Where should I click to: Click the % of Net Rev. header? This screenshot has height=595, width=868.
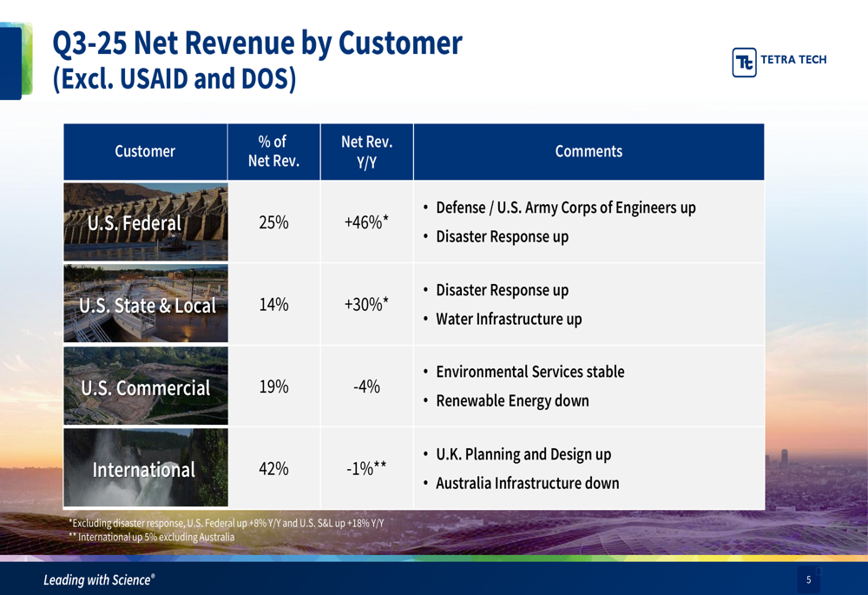tap(273, 152)
